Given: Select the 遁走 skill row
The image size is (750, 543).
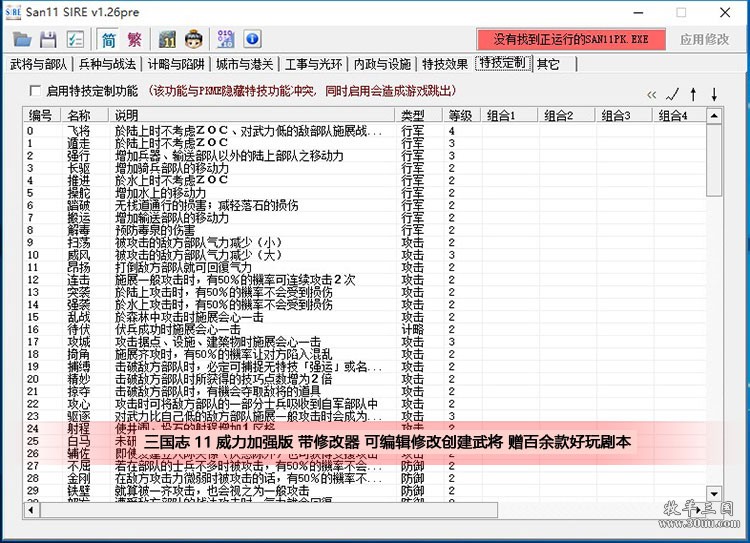Looking at the screenshot, I should pyautogui.click(x=365, y=144).
